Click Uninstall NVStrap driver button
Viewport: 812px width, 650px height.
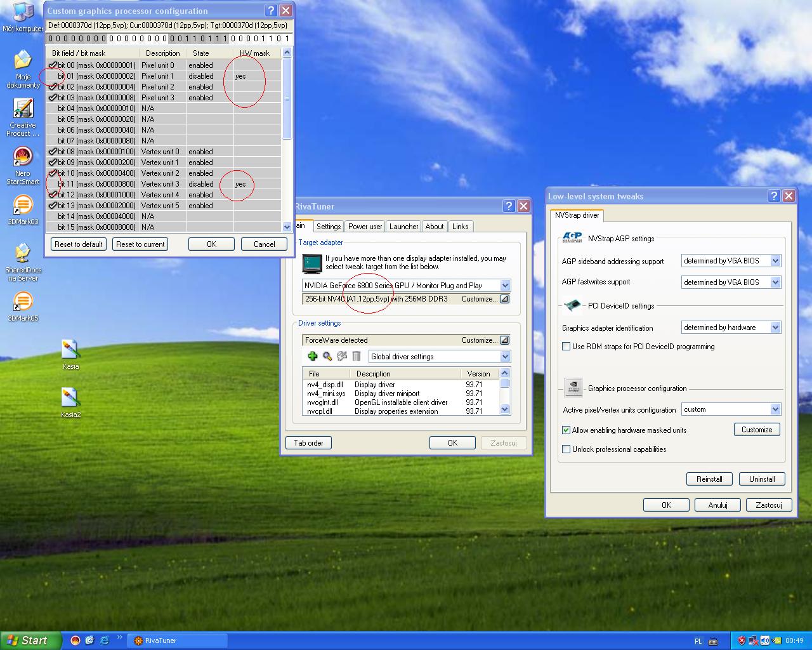[762, 479]
